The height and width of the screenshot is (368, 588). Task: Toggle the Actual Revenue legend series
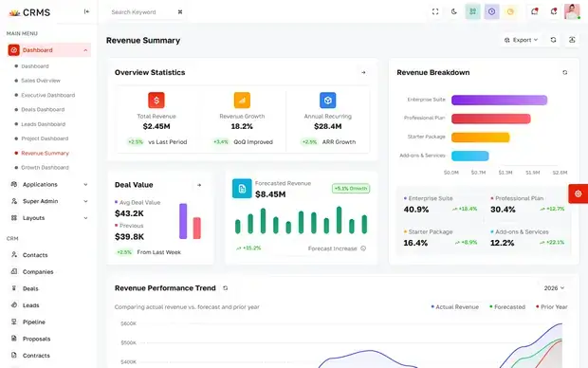point(455,307)
